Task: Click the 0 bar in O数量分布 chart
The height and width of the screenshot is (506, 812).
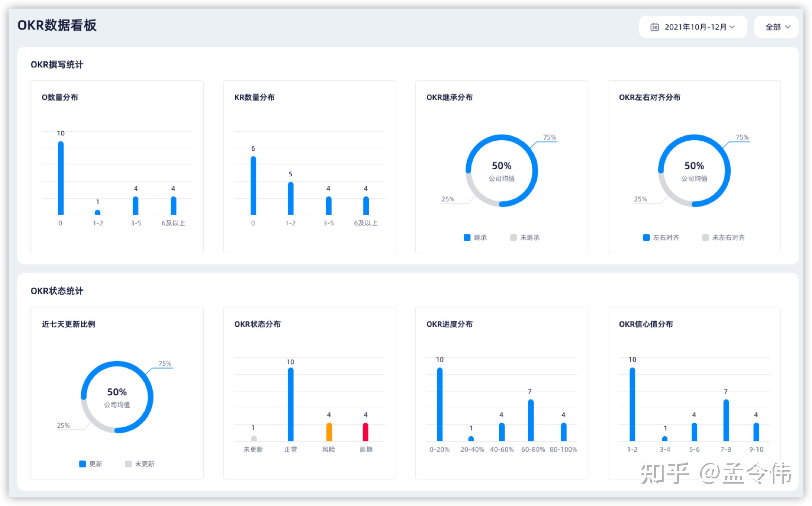Action: click(61, 178)
